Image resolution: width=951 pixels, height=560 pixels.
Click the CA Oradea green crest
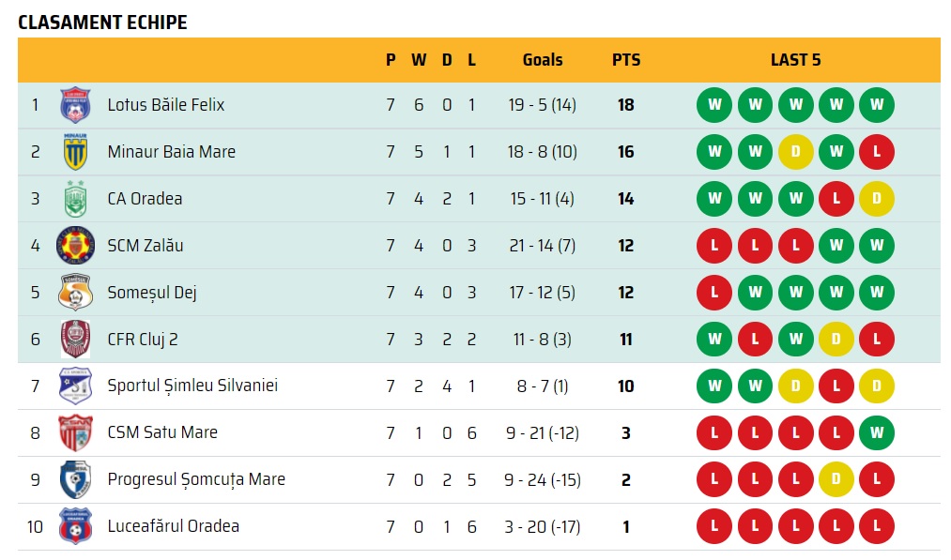(x=75, y=199)
